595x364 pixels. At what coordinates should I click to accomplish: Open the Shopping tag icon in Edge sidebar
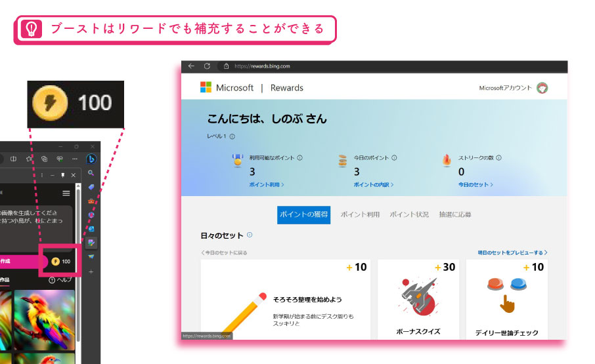click(x=91, y=187)
